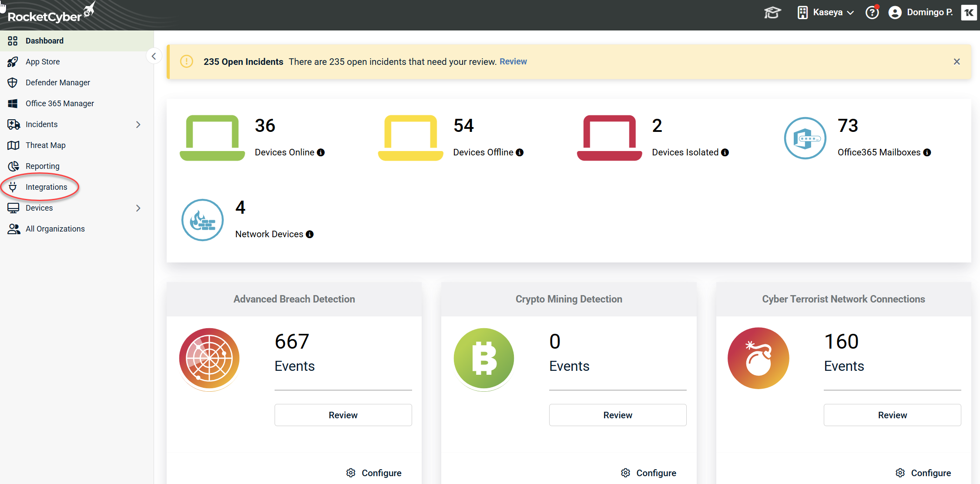Click the Advanced Breach Detection radar icon
This screenshot has height=484, width=980.
click(x=209, y=358)
